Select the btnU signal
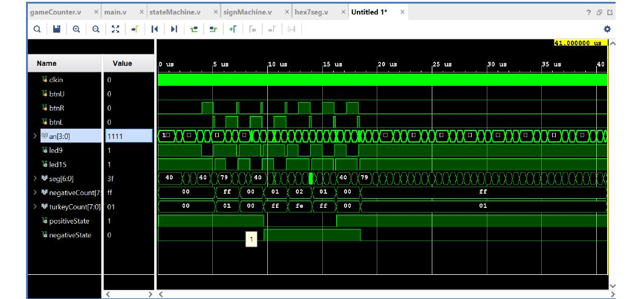644x299 pixels. (56, 94)
